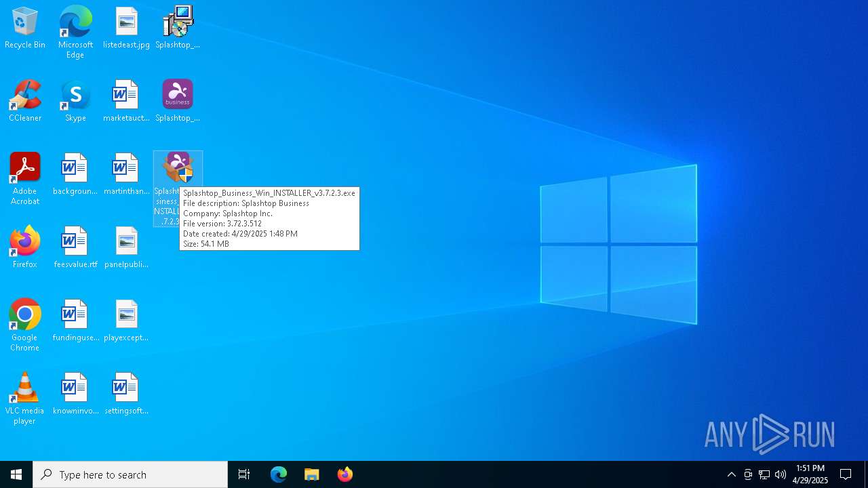The image size is (868, 488).
Task: Select the feesvalue.rtf document
Action: [x=75, y=248]
